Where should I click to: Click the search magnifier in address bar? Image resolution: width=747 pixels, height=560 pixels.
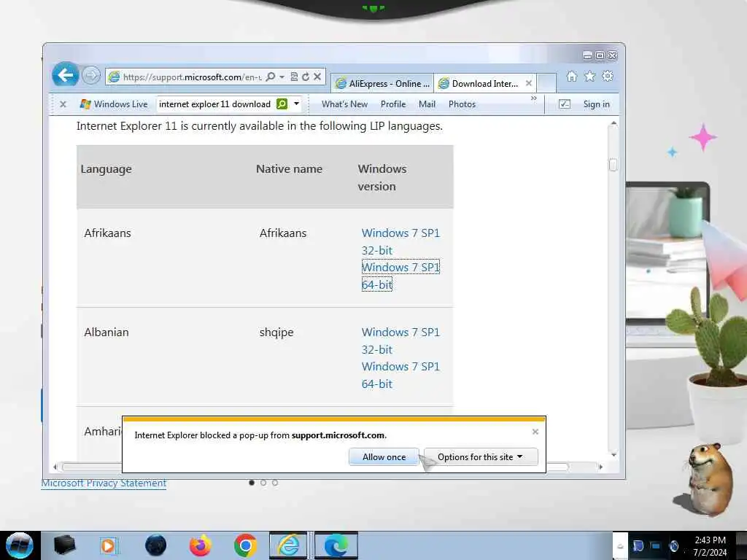[x=271, y=77]
